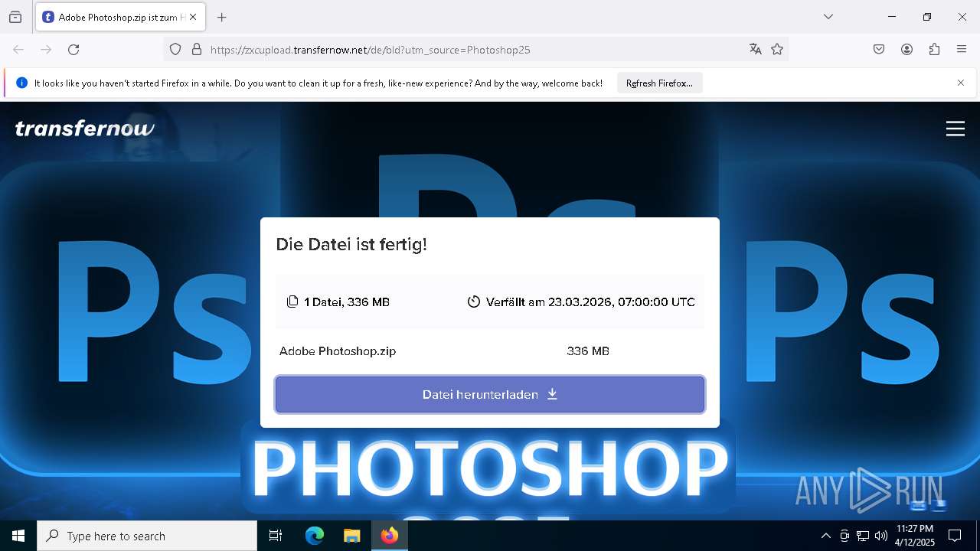This screenshot has height=551, width=980.
Task: Focus the URL address bar
Action: coord(475,50)
